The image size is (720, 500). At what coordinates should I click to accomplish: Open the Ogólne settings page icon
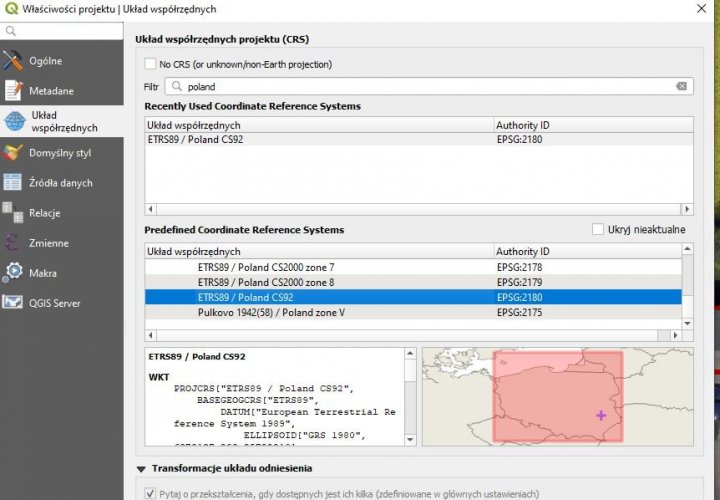point(13,61)
